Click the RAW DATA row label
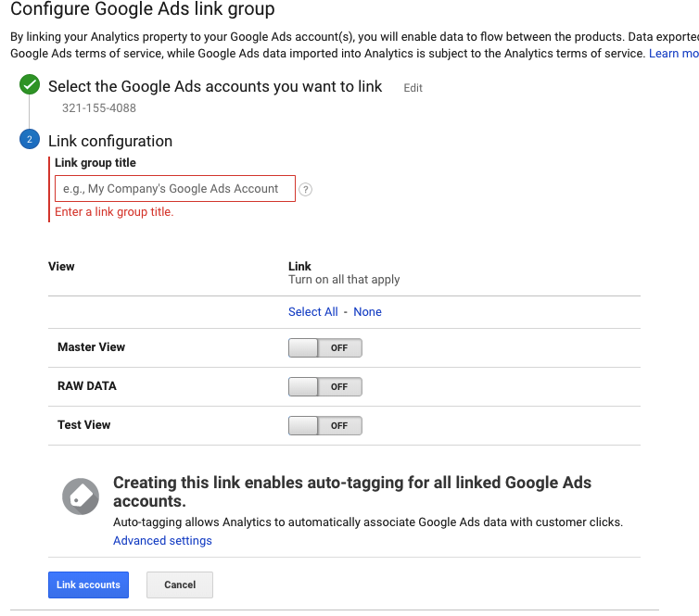Screen dimensions: 699x616 87,385
